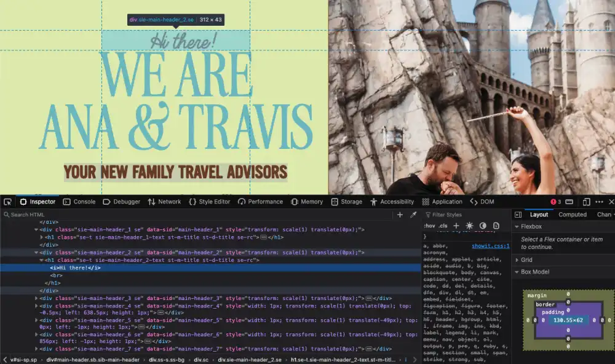This screenshot has width=615, height=364.
Task: Open the DevTools meatball menu
Action: tap(598, 201)
